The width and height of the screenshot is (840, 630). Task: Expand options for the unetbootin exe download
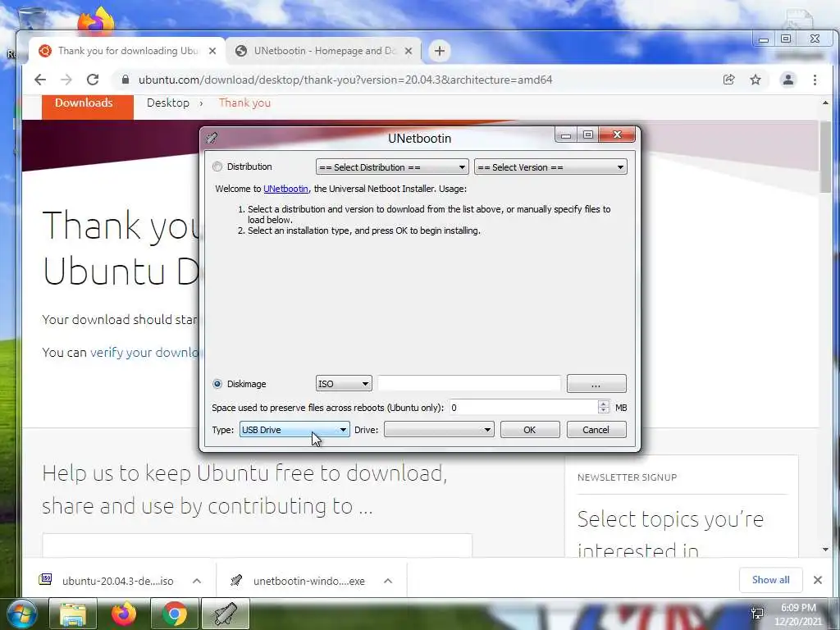(388, 582)
